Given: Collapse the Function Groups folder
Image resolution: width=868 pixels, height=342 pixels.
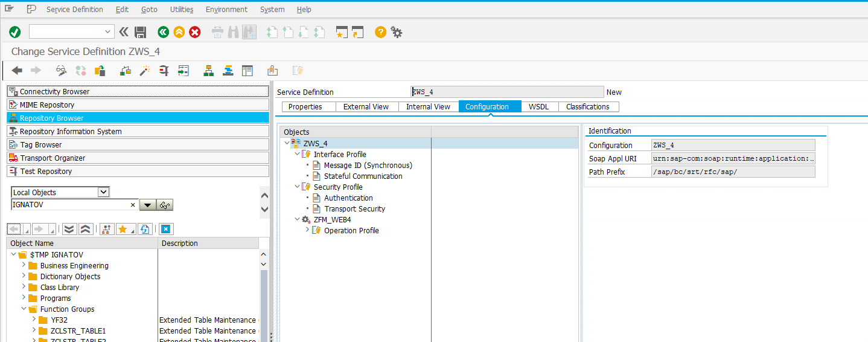Looking at the screenshot, I should pos(24,309).
